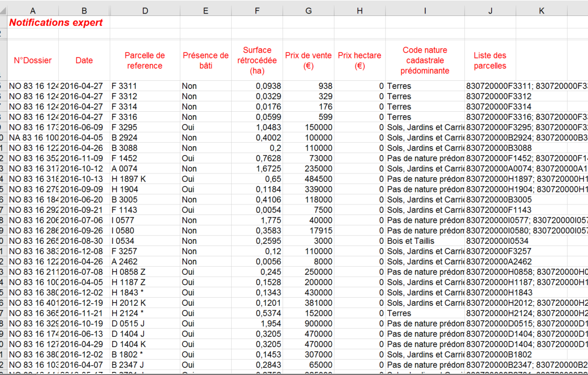Click the date cell 2016-08-30
The height and width of the screenshot is (375, 588).
pos(84,241)
